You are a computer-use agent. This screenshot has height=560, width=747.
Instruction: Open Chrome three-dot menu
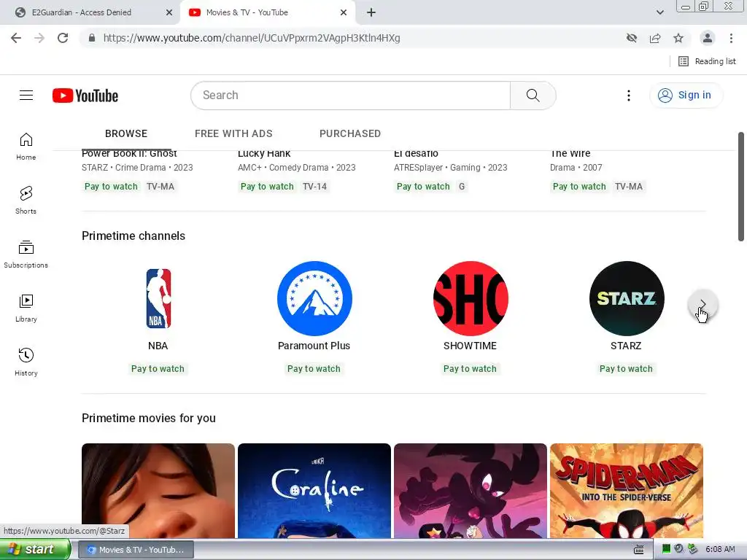731,38
